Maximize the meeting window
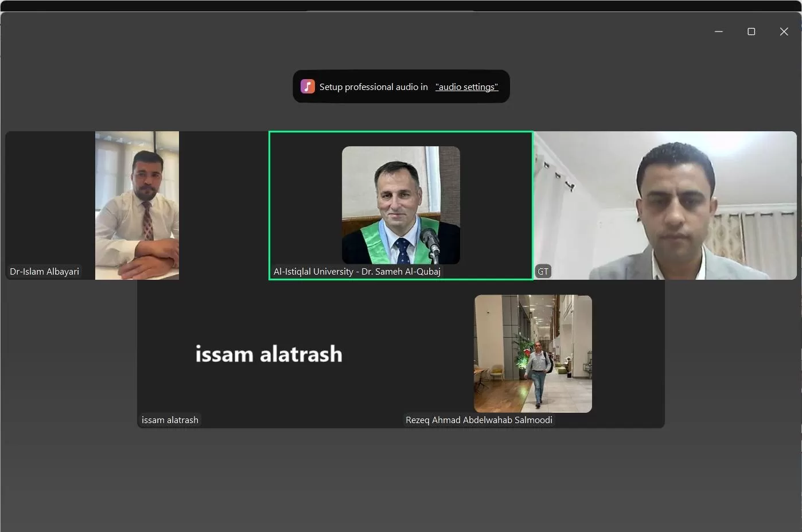Viewport: 802px width, 532px height. click(751, 32)
